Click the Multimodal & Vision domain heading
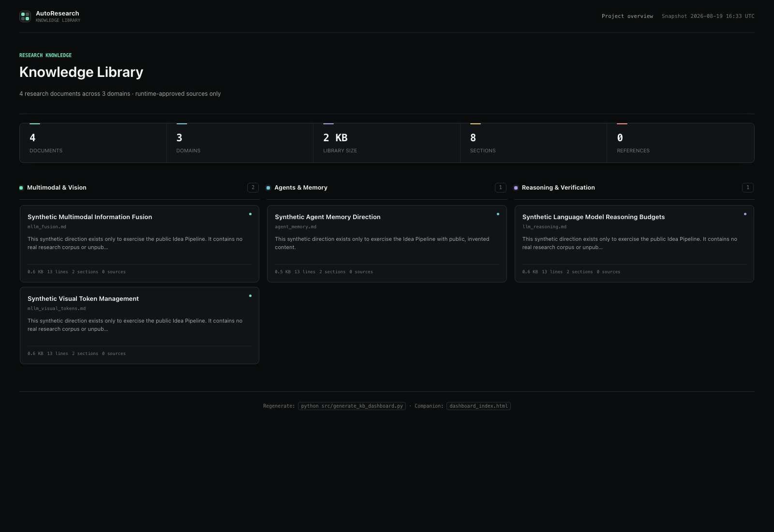This screenshot has height=532, width=774. pos(57,188)
